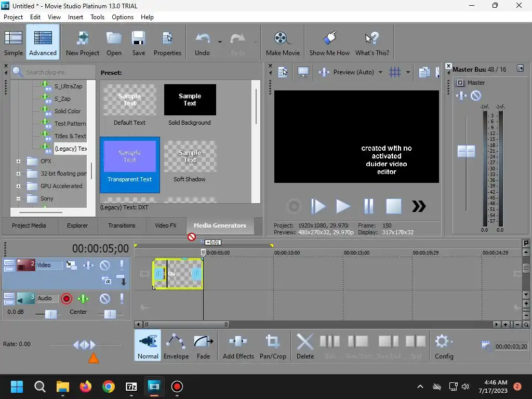Choose Soft Shadow preset thumbnail
532x399 pixels.
190,156
